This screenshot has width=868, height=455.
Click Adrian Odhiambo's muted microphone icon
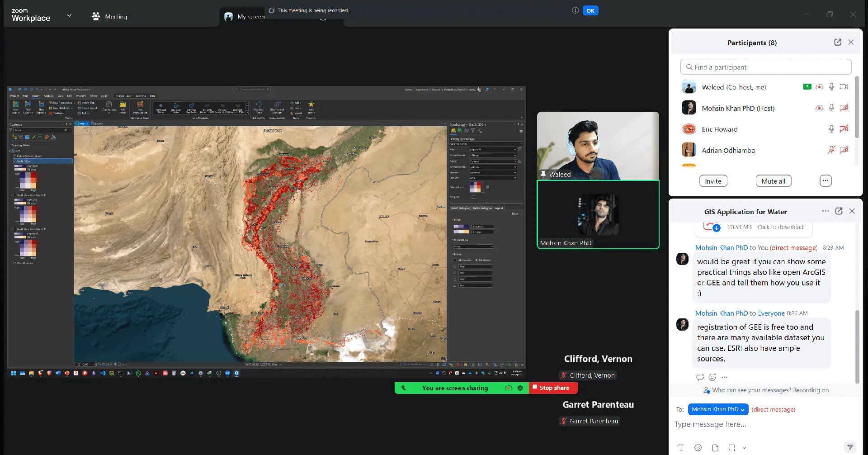831,150
